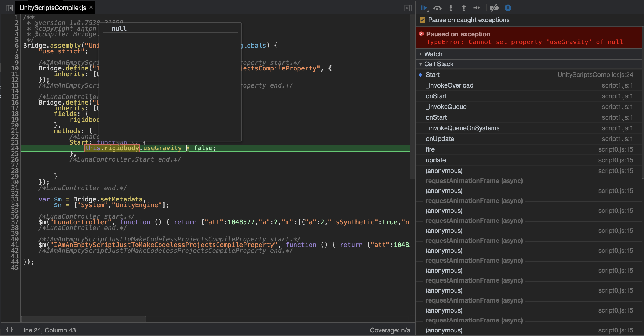Click the Paused on exception heading
The width and height of the screenshot is (644, 336).
[x=458, y=34]
